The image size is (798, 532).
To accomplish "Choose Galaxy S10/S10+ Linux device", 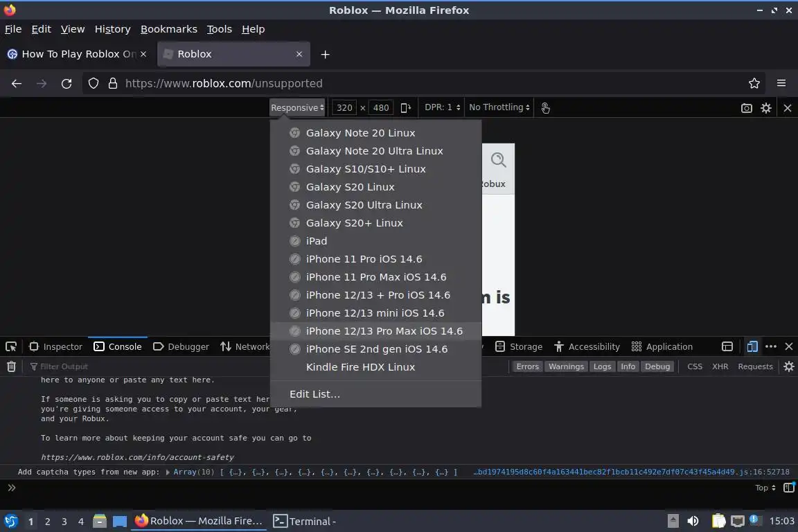I will 375,169.
